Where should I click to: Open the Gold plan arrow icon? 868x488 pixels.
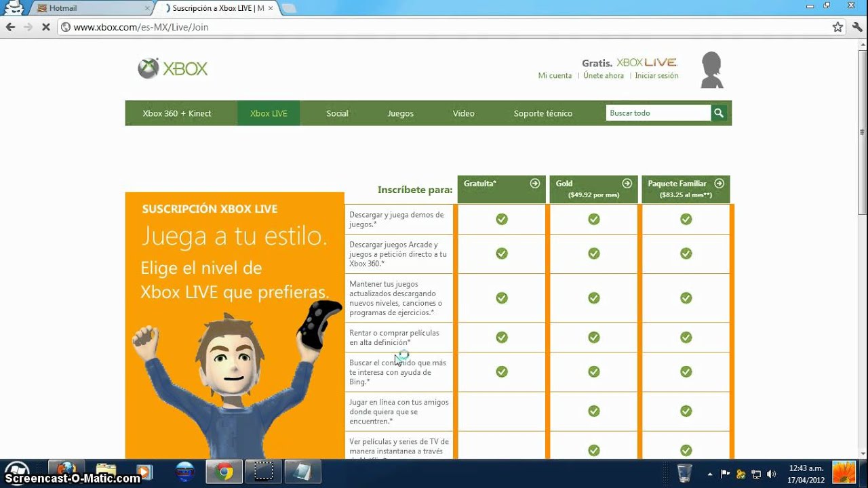point(627,184)
